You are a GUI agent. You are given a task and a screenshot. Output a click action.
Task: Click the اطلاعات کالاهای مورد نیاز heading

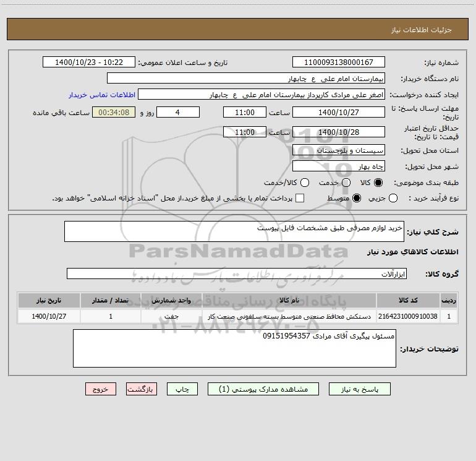coord(412,252)
